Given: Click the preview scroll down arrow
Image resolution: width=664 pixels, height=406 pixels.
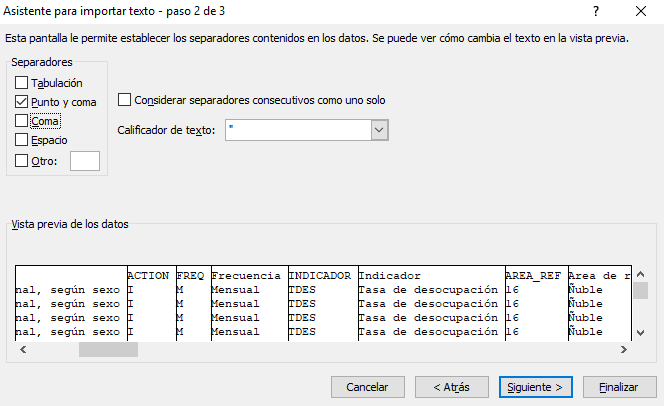Looking at the screenshot, I should 641,333.
